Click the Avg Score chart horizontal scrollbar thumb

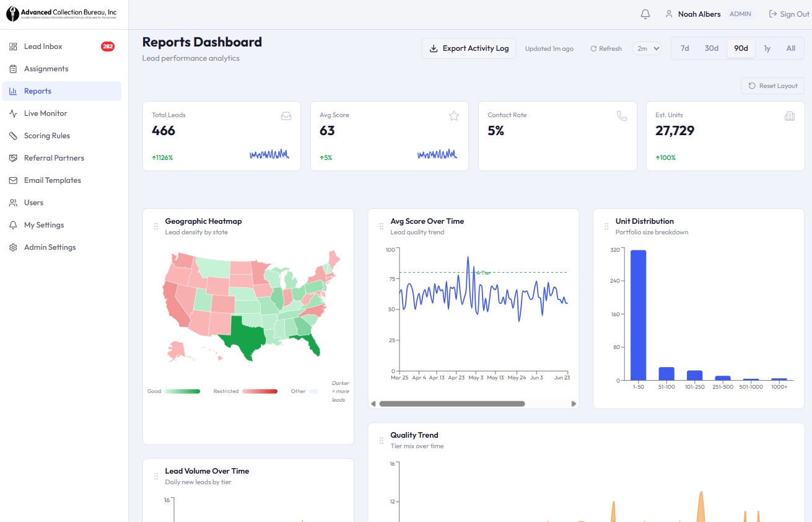(x=452, y=404)
